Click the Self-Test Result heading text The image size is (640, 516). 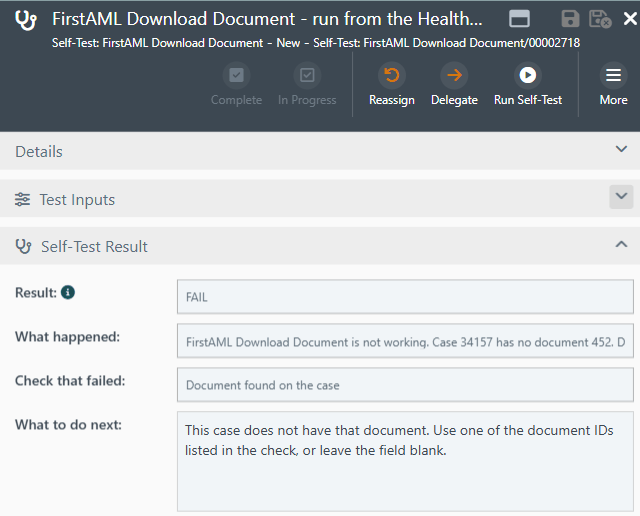pyautogui.click(x=94, y=247)
